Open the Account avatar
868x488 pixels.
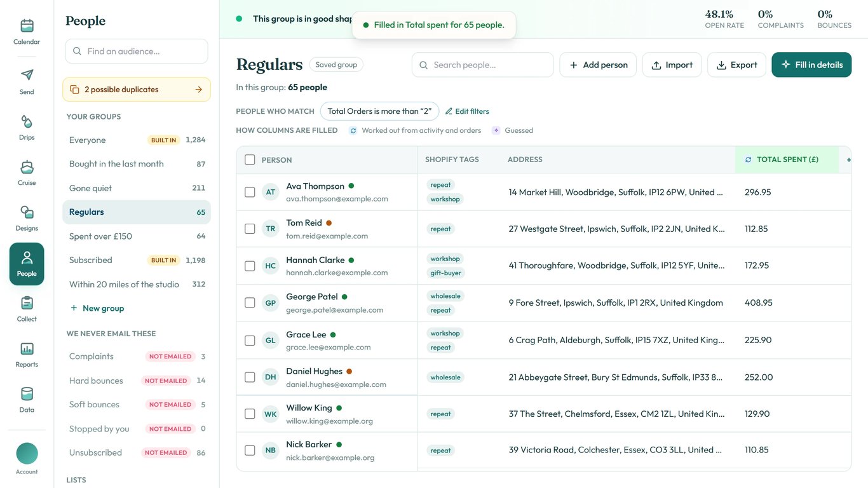(27, 454)
